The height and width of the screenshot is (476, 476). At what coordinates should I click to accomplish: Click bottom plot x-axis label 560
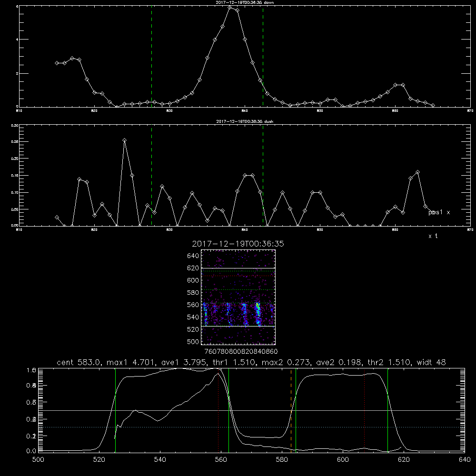point(221,460)
